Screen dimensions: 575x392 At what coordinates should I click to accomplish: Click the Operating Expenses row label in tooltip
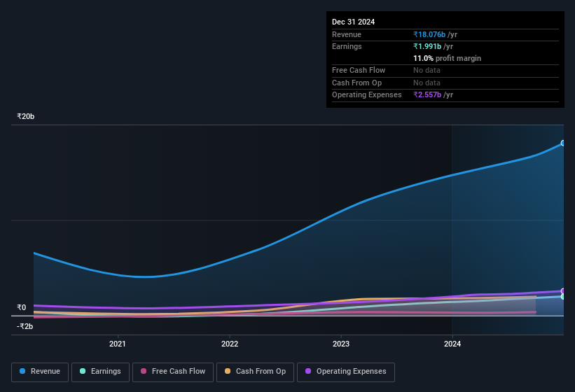pos(367,95)
